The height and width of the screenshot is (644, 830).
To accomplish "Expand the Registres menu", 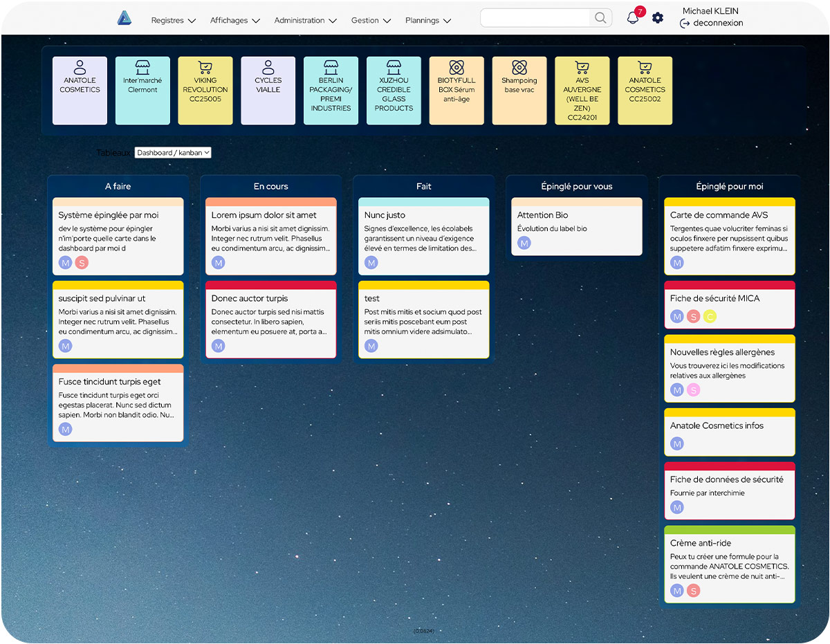I will pos(173,21).
